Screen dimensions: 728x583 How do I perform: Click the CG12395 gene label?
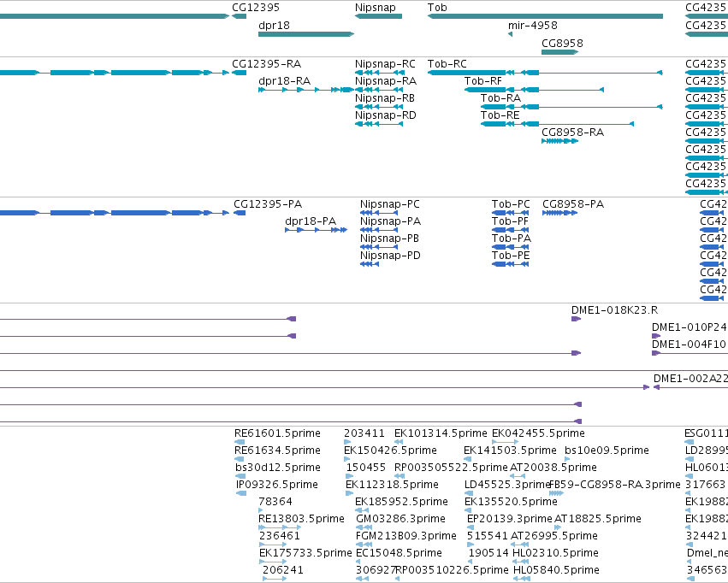click(256, 8)
